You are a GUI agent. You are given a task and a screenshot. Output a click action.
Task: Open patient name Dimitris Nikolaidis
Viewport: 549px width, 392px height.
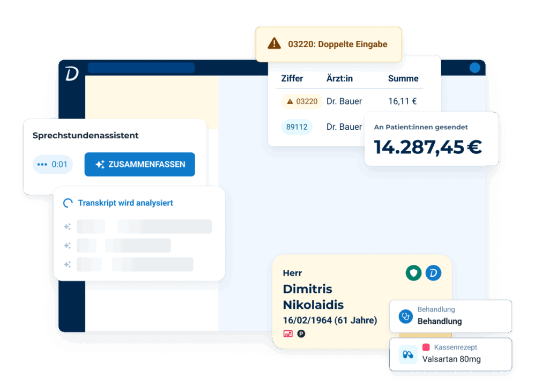[x=313, y=297]
